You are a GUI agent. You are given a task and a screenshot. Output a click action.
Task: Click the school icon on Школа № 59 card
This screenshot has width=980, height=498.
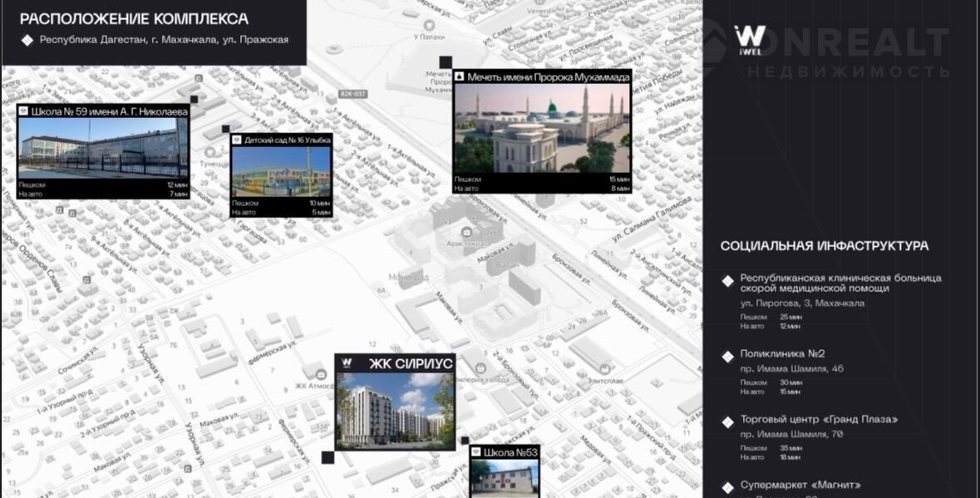24,111
